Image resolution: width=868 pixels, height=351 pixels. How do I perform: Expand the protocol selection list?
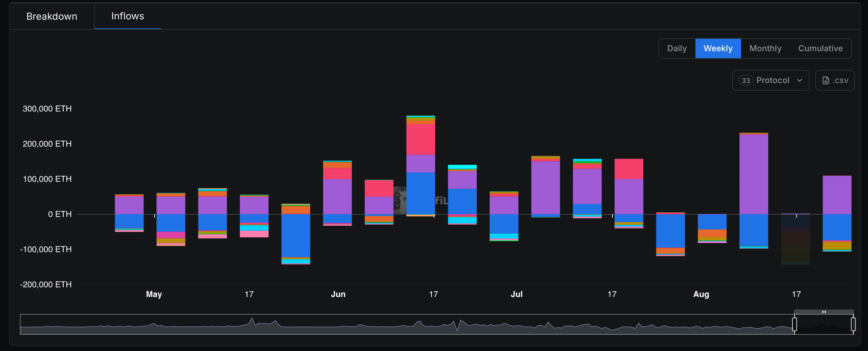click(770, 80)
